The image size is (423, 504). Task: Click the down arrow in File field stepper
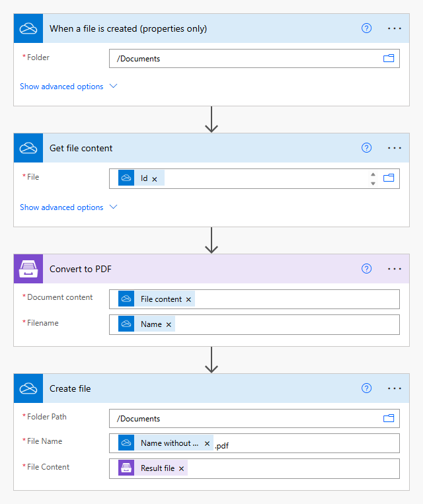pos(373,183)
